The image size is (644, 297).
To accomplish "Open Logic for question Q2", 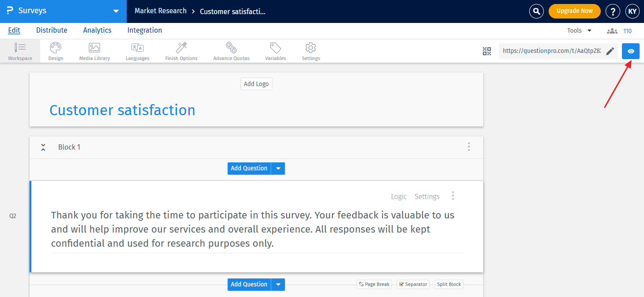I will 399,196.
